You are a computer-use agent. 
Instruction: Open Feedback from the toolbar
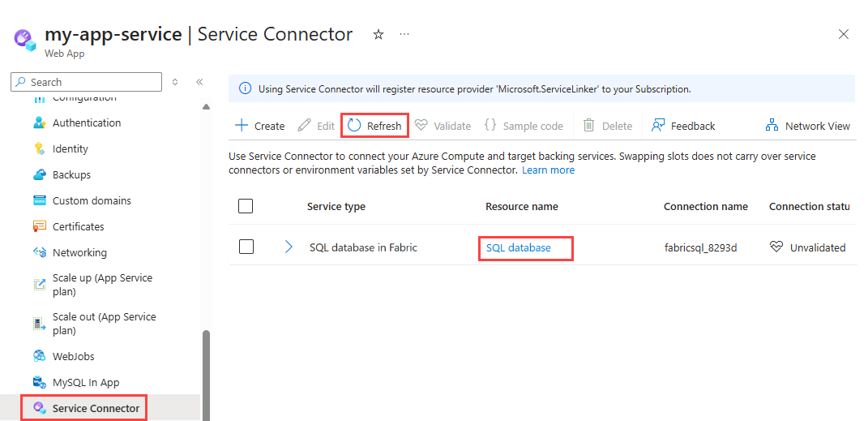pos(683,126)
